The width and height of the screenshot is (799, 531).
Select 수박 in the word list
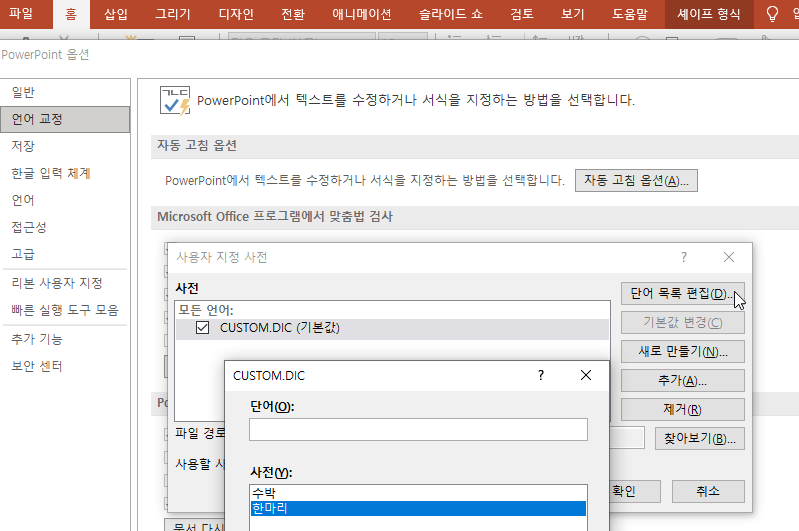(x=418, y=493)
